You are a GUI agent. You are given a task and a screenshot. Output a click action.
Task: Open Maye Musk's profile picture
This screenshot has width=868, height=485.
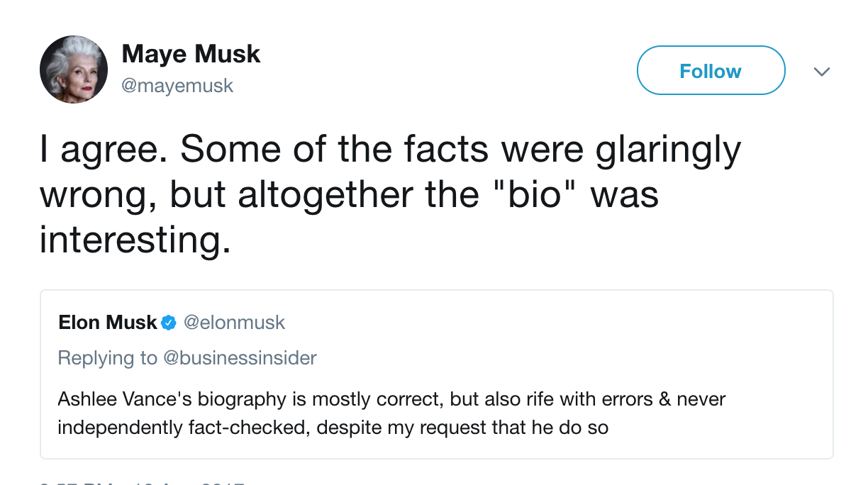[74, 69]
